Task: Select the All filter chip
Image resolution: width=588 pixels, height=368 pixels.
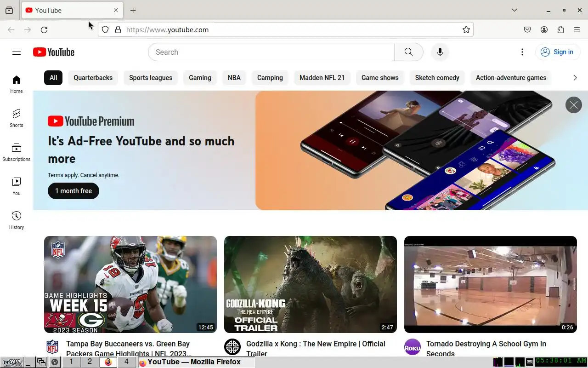Action: click(x=53, y=78)
